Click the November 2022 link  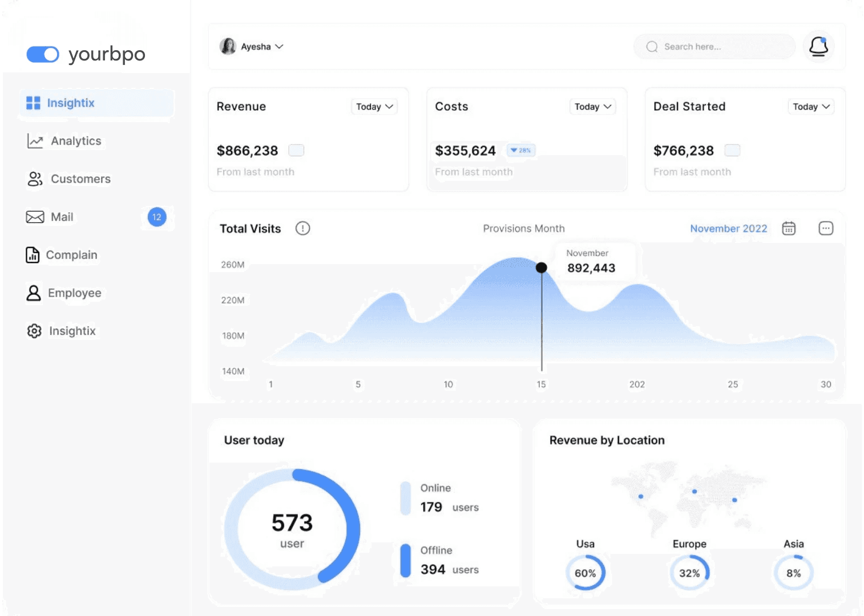click(729, 228)
